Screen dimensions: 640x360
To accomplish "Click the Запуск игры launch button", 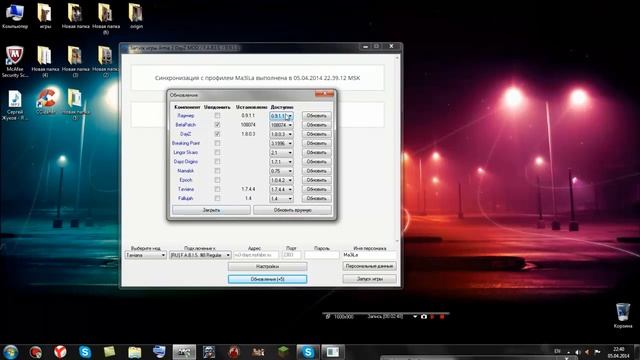I will tap(369, 279).
